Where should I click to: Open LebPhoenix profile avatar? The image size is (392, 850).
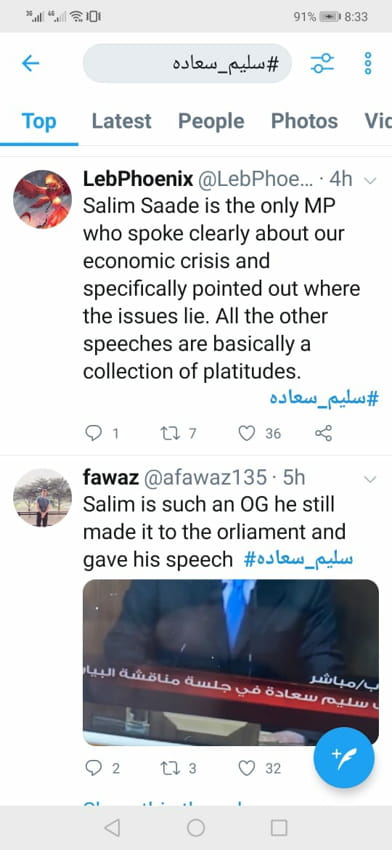point(42,199)
